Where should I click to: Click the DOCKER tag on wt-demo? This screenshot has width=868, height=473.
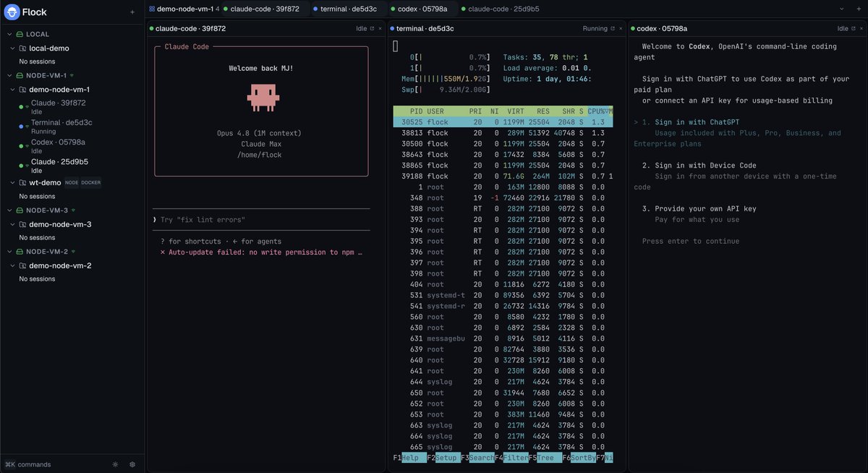pyautogui.click(x=91, y=183)
